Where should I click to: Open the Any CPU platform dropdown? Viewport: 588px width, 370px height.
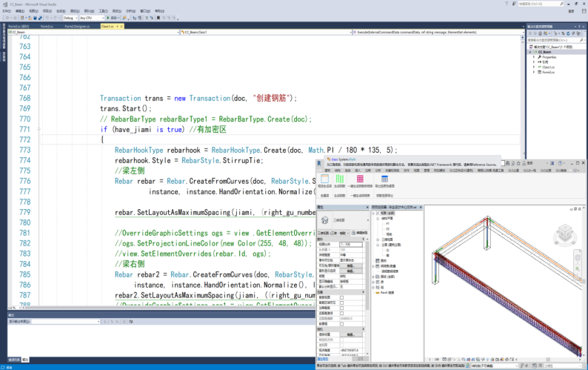tap(92, 18)
